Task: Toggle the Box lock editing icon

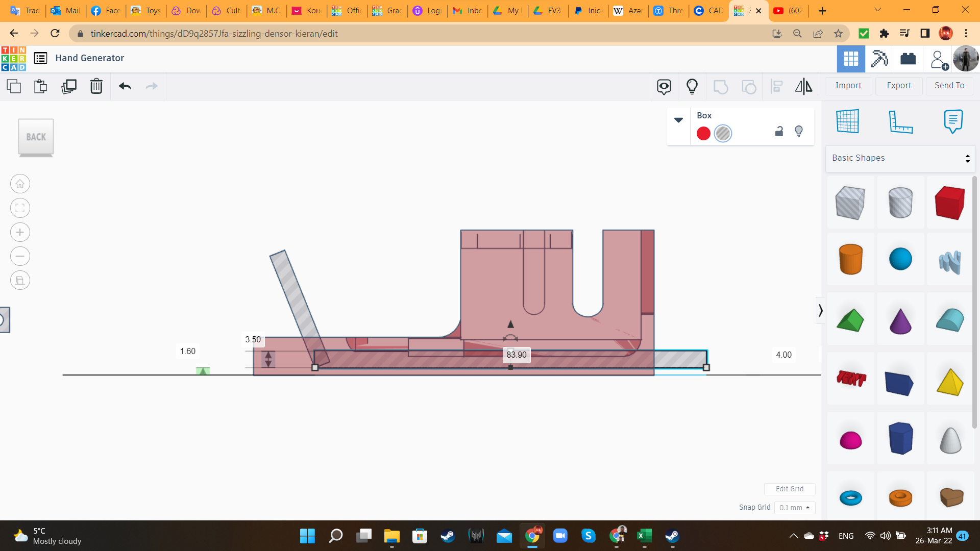Action: point(779,132)
